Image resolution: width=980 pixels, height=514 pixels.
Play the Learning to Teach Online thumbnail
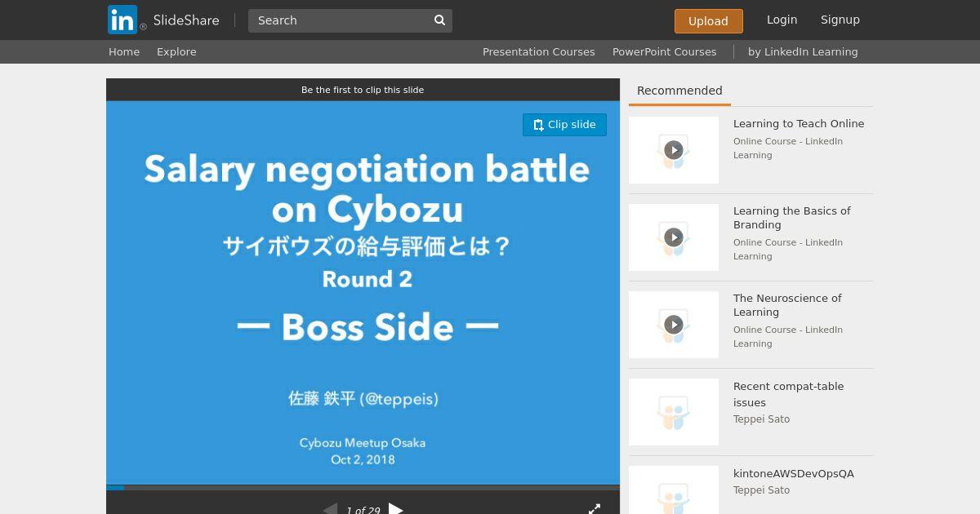(674, 150)
